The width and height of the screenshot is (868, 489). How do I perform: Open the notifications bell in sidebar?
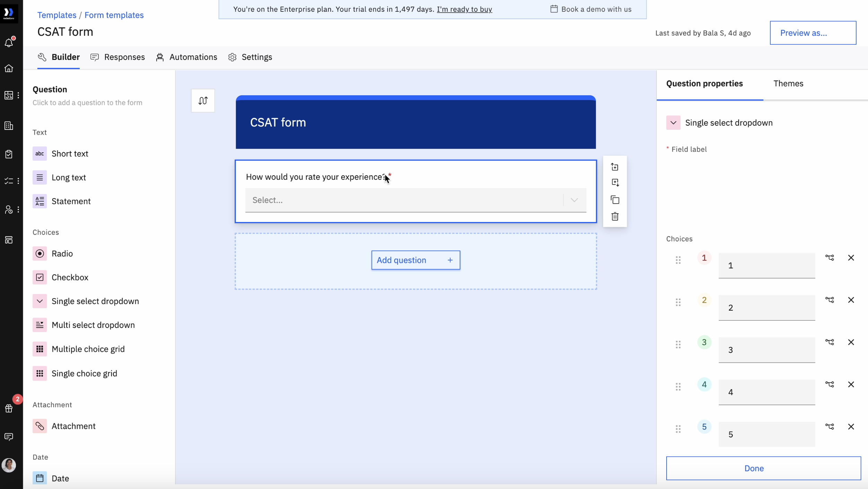pyautogui.click(x=9, y=42)
